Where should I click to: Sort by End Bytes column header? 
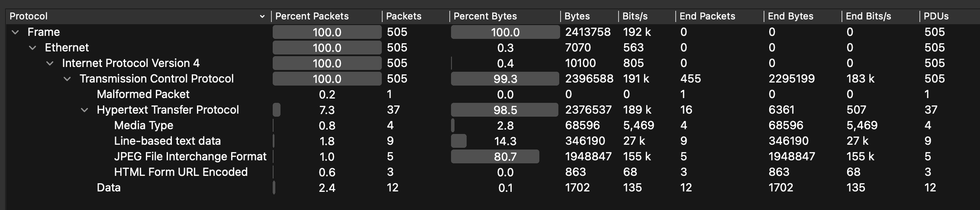tap(790, 16)
